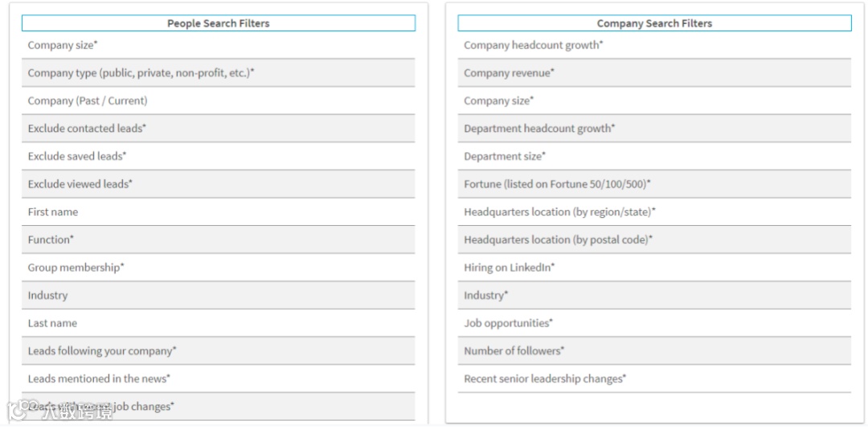868x427 pixels.
Task: Click Leads following your company row
Action: 102,351
